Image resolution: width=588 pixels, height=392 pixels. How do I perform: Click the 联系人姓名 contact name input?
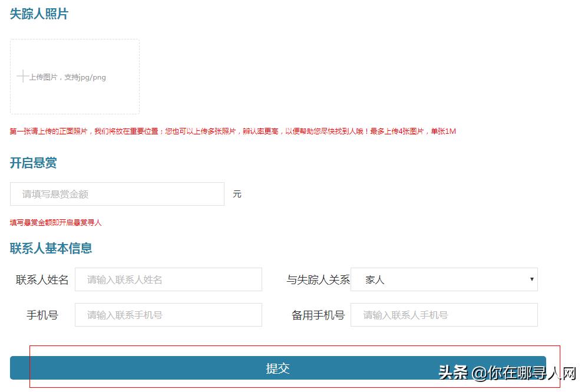(x=168, y=279)
